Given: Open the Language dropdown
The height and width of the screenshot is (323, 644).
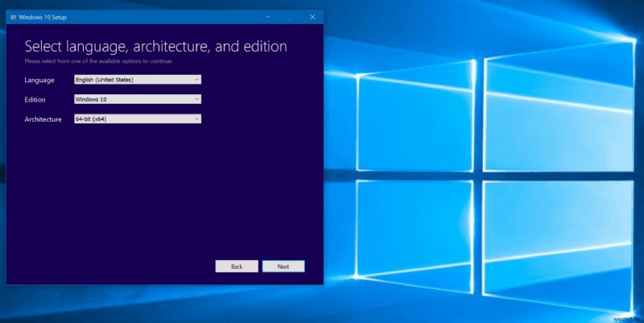Looking at the screenshot, I should 138,80.
